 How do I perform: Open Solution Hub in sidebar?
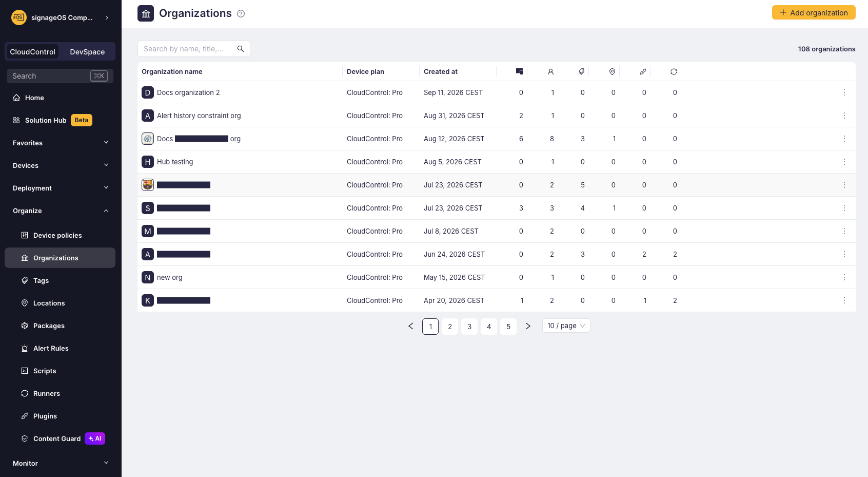(60, 120)
